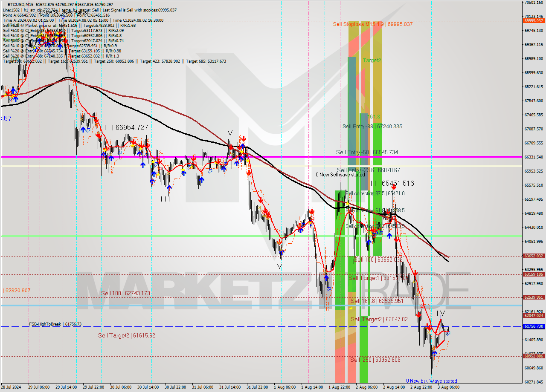The width and height of the screenshot is (546, 392).
Task: Select the blue dashed FSB-HighToBreak line
Action: (261, 327)
